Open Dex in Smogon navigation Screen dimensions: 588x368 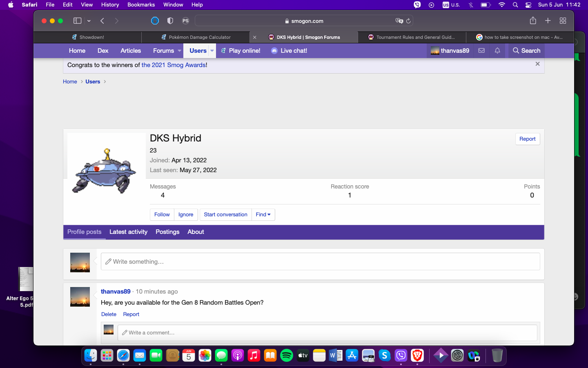pos(103,51)
